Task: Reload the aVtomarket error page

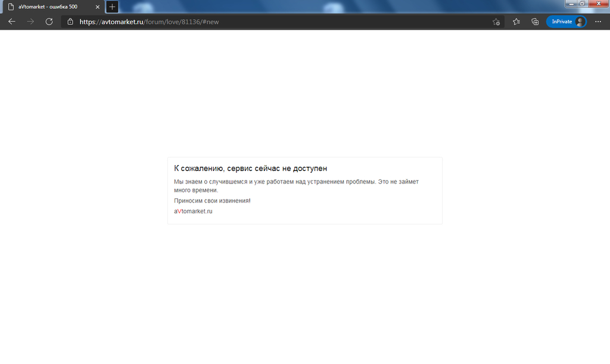Action: 49,22
